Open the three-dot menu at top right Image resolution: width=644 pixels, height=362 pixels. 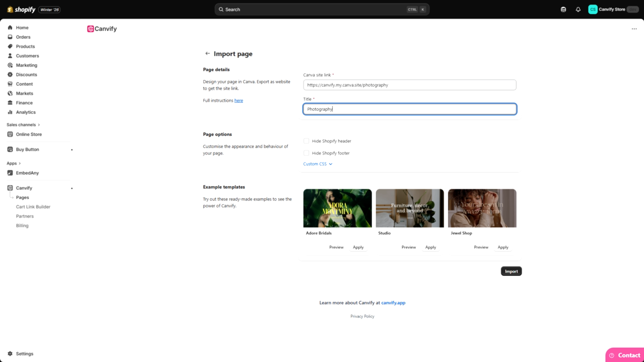[x=634, y=29]
